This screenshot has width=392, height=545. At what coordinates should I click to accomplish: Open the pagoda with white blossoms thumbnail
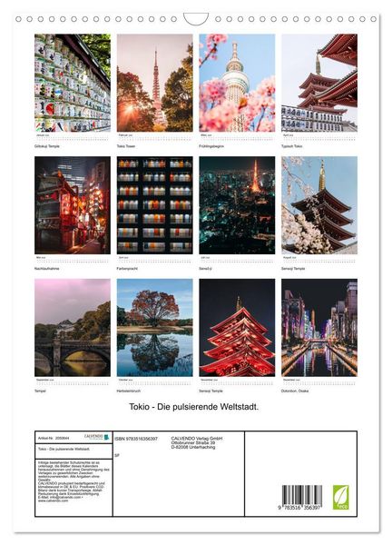tap(319, 205)
